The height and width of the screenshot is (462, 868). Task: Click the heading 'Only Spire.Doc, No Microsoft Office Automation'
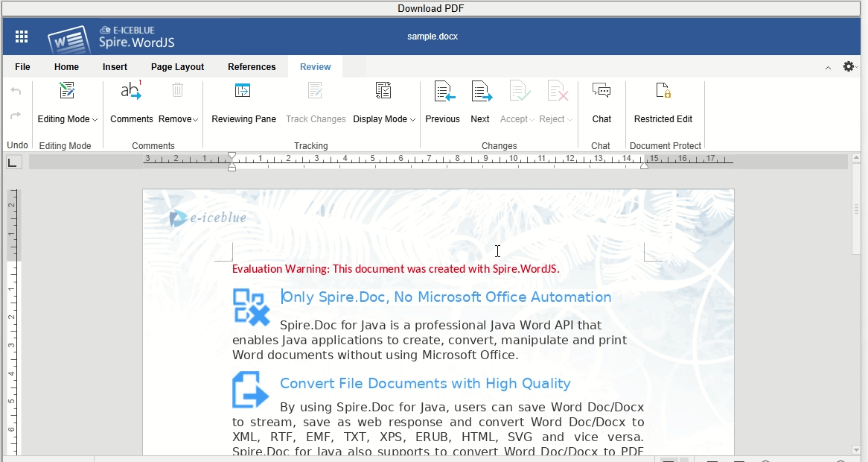pos(446,297)
